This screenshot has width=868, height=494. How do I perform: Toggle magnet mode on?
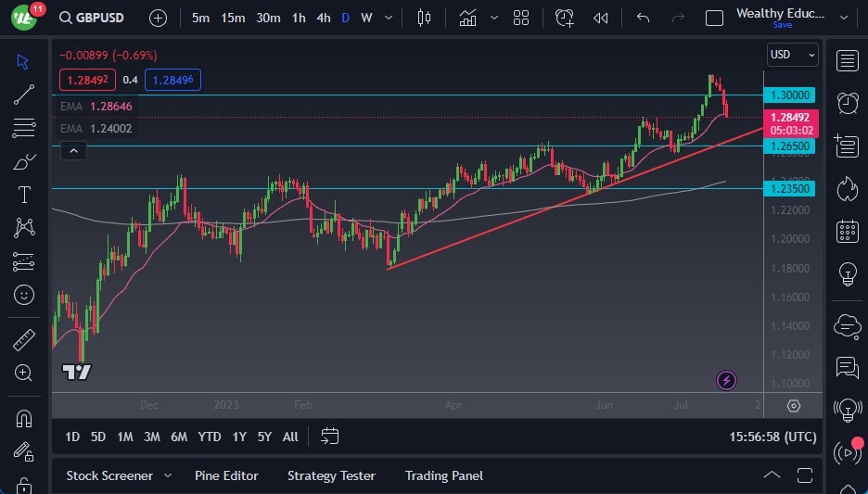coord(24,418)
